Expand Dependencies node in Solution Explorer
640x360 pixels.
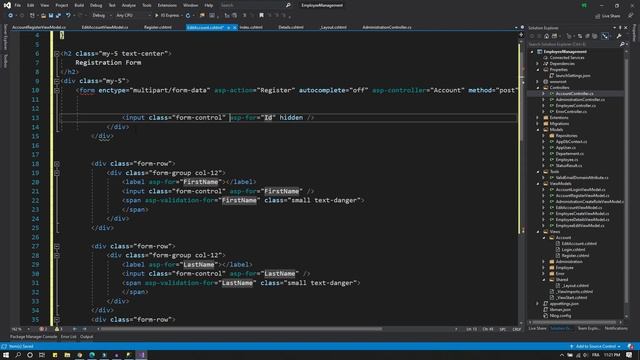(538, 64)
